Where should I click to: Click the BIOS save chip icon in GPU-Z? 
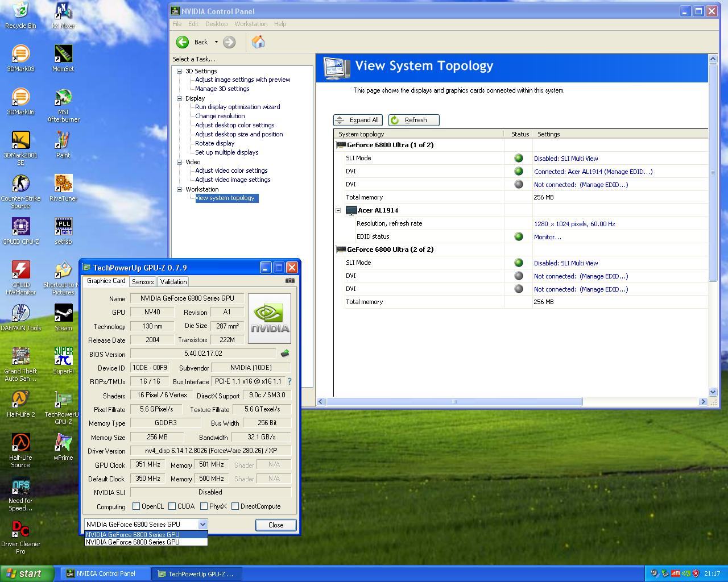285,354
